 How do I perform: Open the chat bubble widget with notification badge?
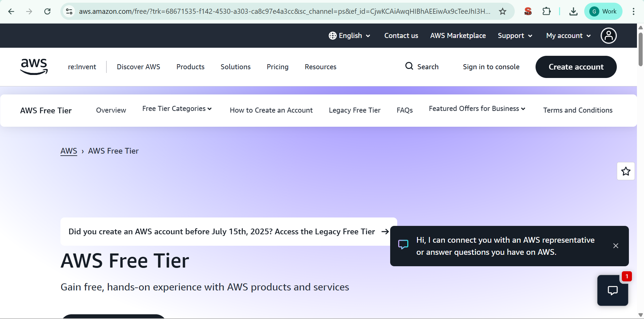point(613,290)
